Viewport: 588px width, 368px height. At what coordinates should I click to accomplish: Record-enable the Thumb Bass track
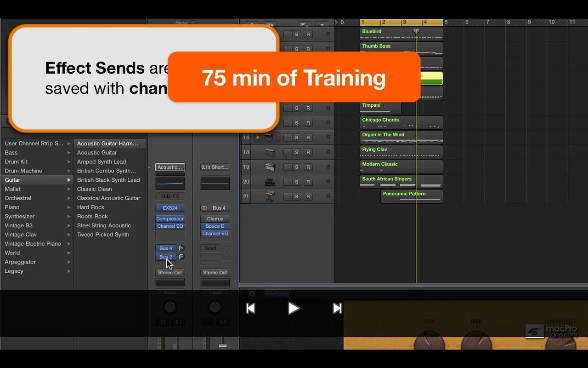pyautogui.click(x=308, y=49)
